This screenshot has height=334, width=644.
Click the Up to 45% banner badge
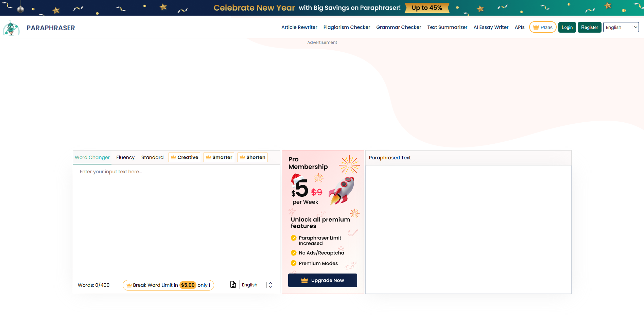point(427,8)
